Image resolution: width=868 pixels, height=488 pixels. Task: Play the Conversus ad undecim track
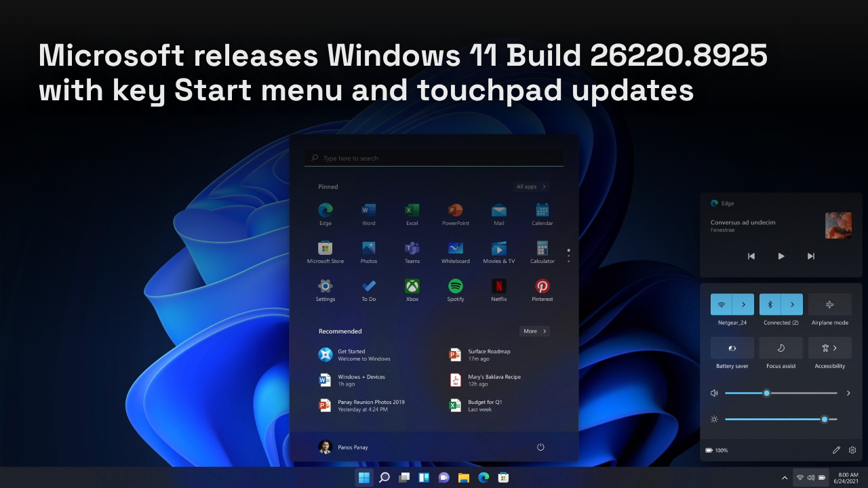781,256
